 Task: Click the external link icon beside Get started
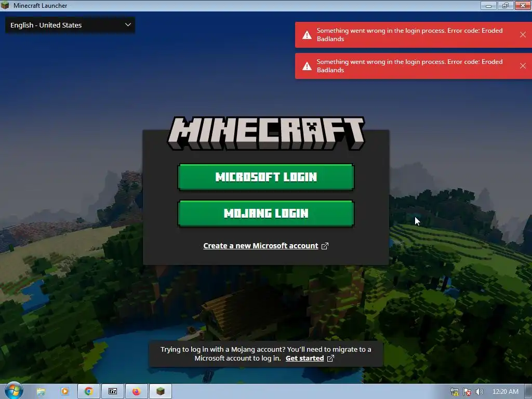click(330, 358)
